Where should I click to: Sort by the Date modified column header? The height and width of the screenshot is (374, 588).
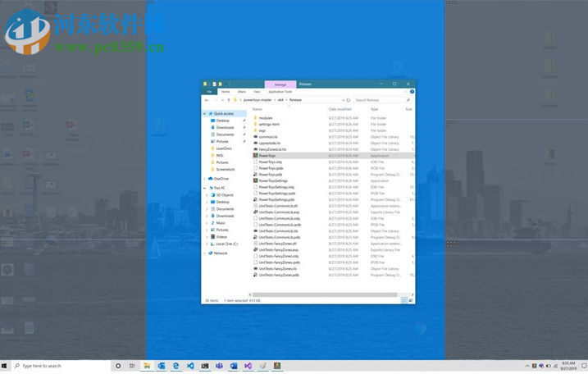pyautogui.click(x=340, y=109)
